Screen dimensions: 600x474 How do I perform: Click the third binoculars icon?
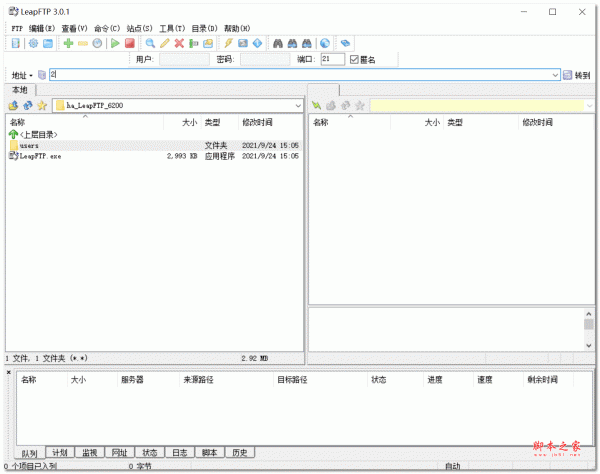pos(307,43)
